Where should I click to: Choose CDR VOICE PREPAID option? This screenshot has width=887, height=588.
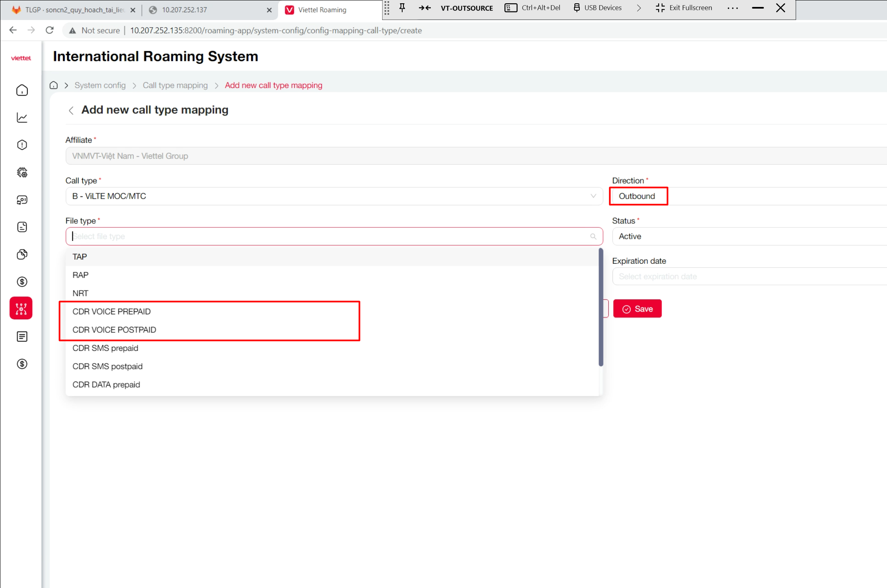pos(112,312)
